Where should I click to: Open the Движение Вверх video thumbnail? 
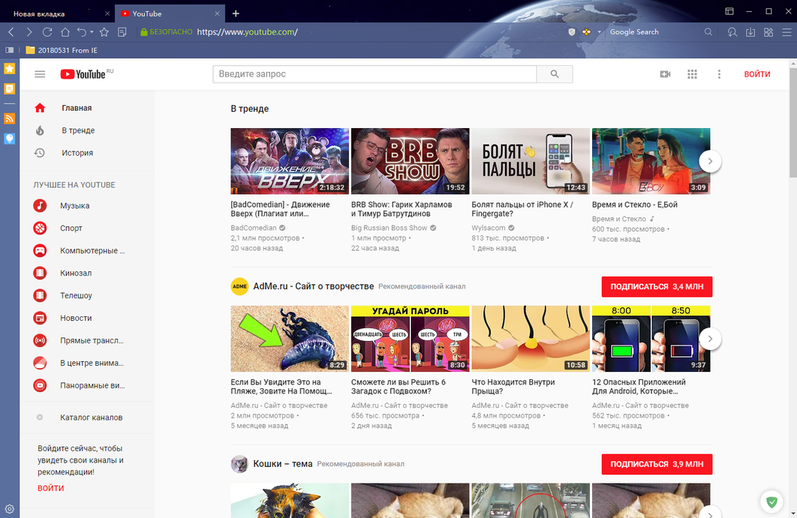pyautogui.click(x=290, y=161)
